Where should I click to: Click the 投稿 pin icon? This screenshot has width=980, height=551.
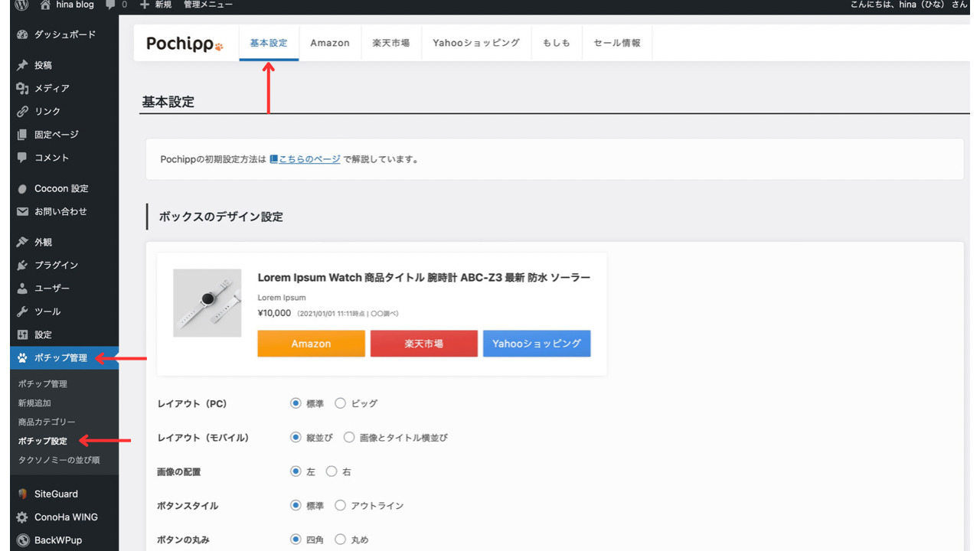coord(22,65)
